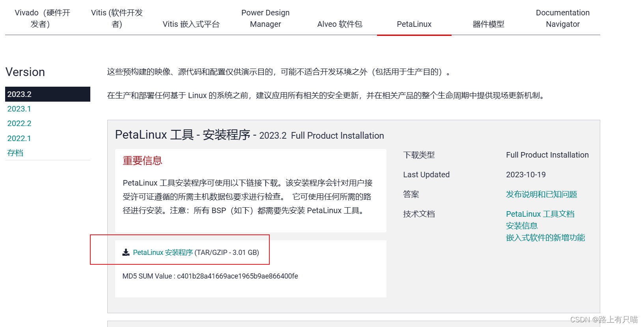644x327 pixels.
Task: Open the Vitis 嵌入式平台 tab
Action: click(x=191, y=24)
